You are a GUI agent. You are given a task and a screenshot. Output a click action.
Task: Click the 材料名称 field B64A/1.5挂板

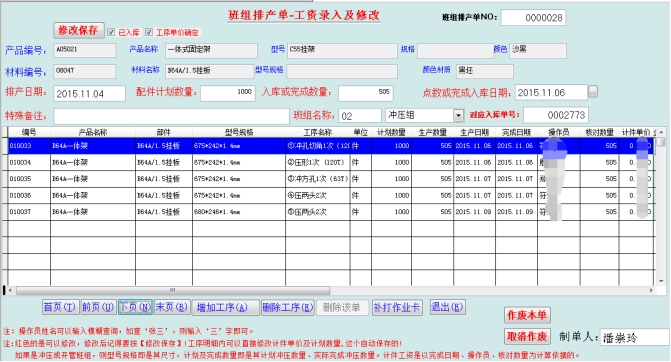pos(210,71)
